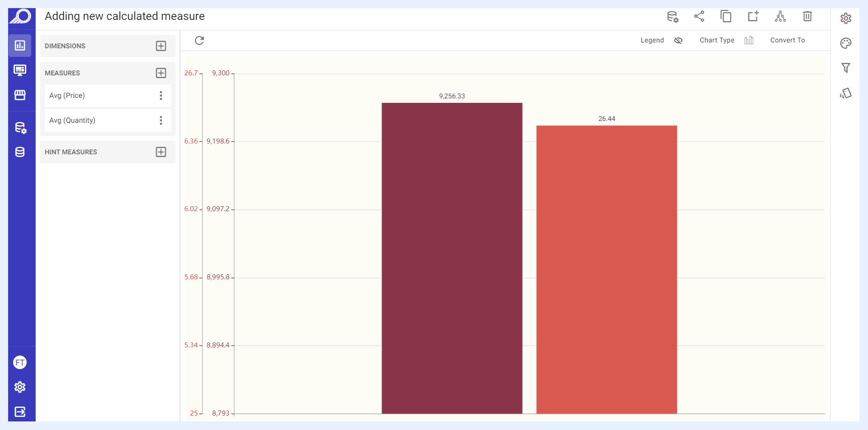The width and height of the screenshot is (868, 430).
Task: Delete the chart with trash icon
Action: 807,17
